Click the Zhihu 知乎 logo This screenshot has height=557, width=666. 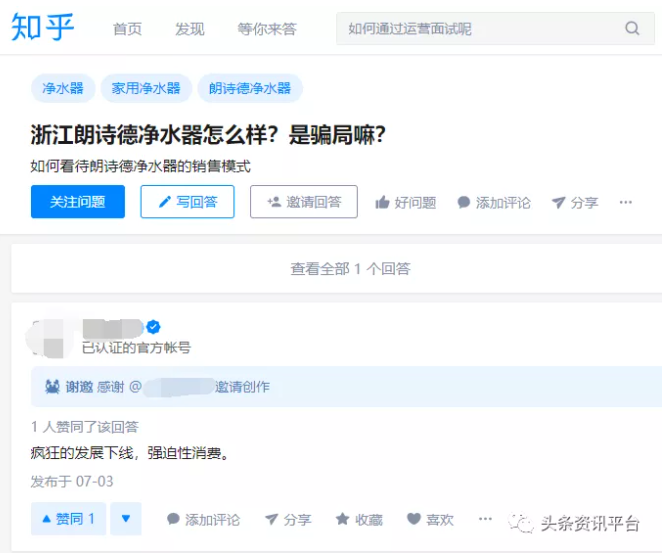point(43,28)
